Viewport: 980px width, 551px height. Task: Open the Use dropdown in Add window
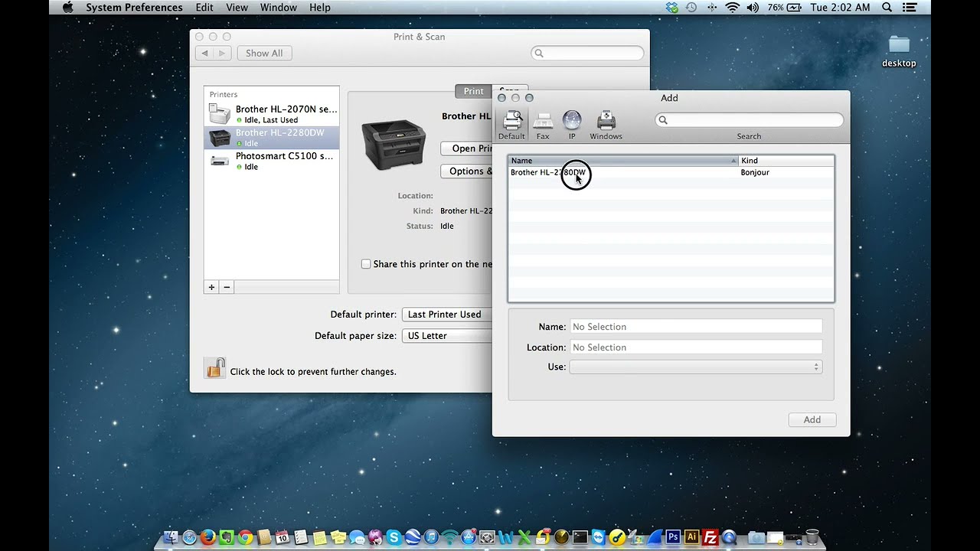pos(696,367)
